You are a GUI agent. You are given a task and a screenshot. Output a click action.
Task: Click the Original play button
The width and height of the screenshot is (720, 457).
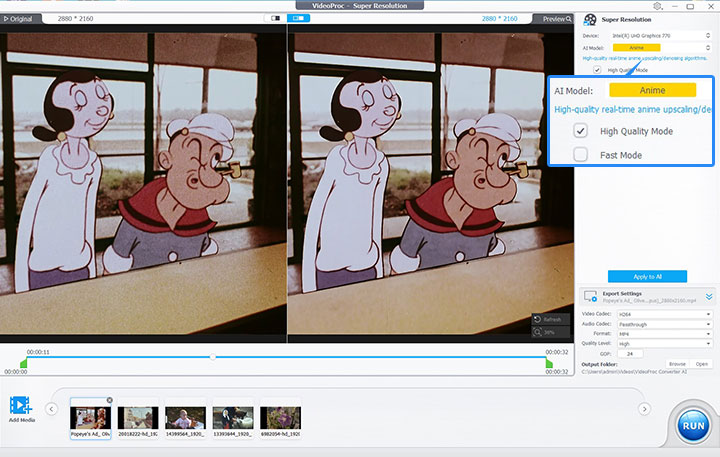[x=18, y=19]
